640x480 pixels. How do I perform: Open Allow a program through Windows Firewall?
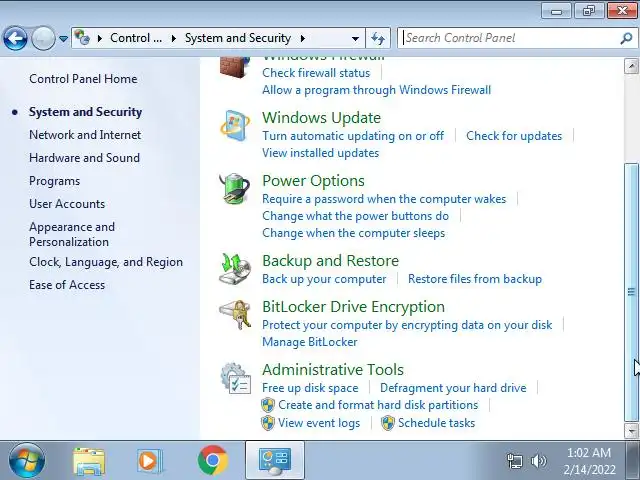(x=377, y=90)
